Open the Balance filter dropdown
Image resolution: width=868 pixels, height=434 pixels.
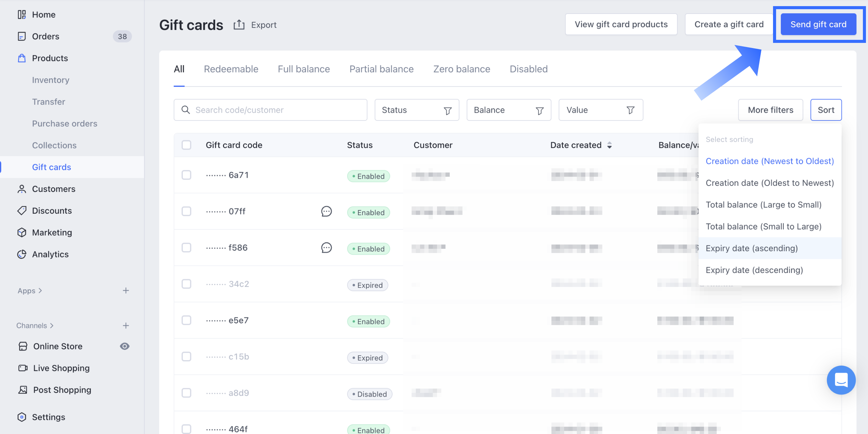[509, 110]
